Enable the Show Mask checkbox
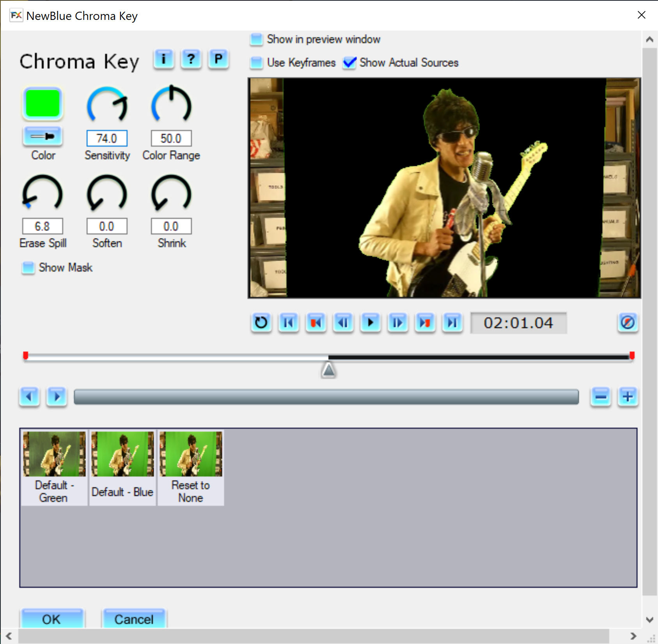 pos(28,268)
